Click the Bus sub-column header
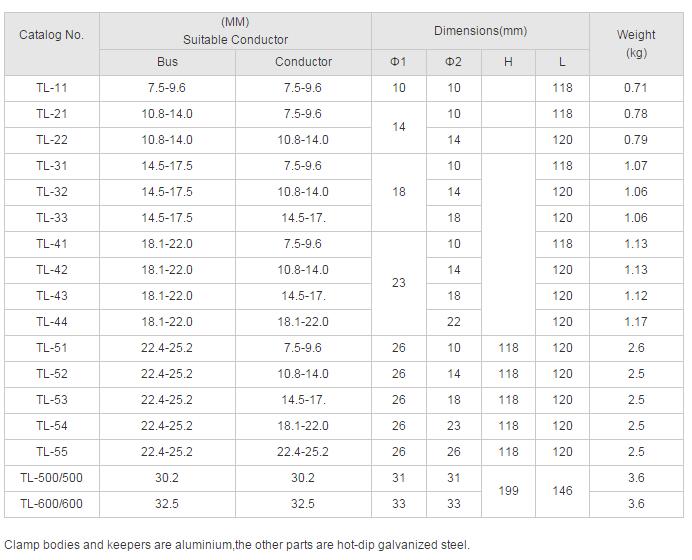The image size is (692, 560). pos(168,62)
